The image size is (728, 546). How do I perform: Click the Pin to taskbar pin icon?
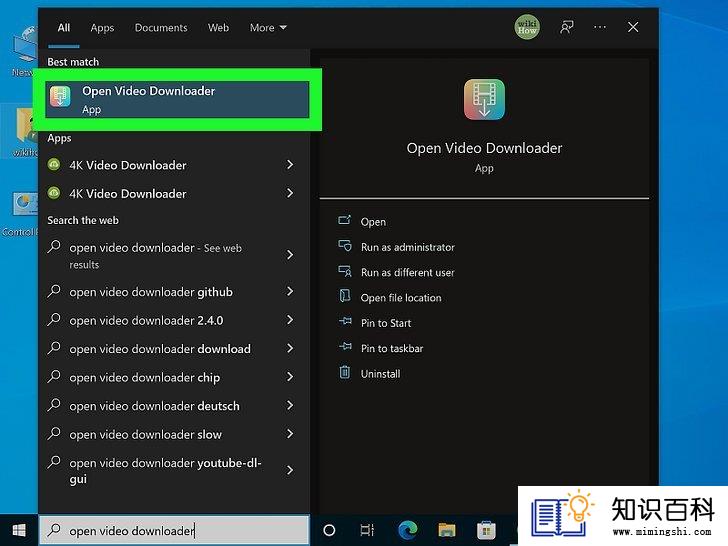coord(345,346)
